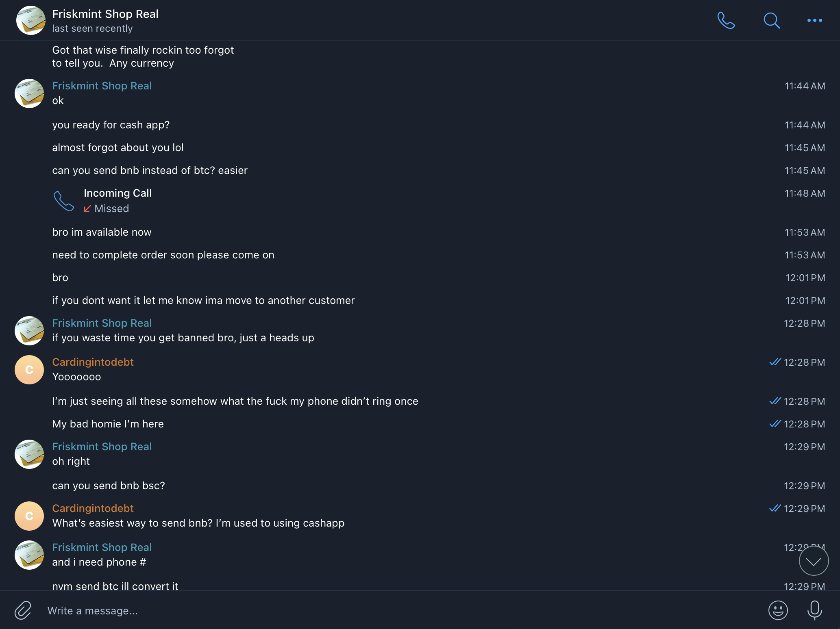Click the missed Incoming Call phone icon

64,201
